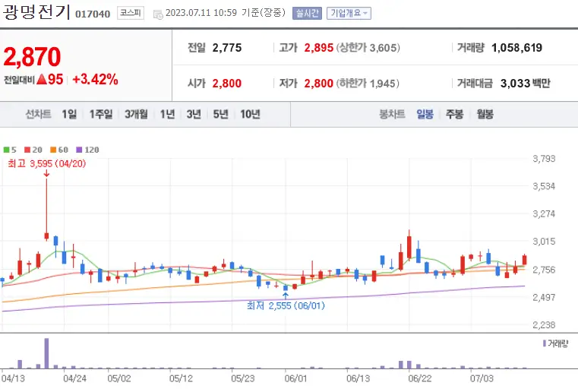578x392 pixels.
Task: Select the 1일 line chart tab
Action: pos(69,114)
